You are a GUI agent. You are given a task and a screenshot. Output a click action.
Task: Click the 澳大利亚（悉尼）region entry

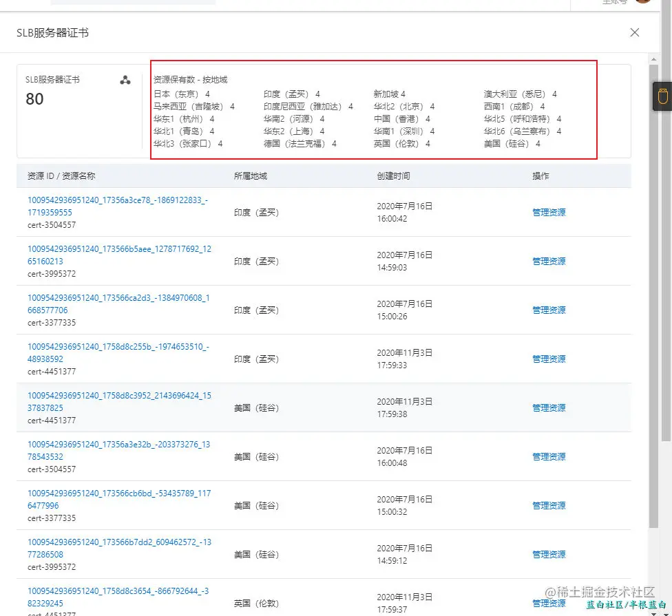(521, 94)
